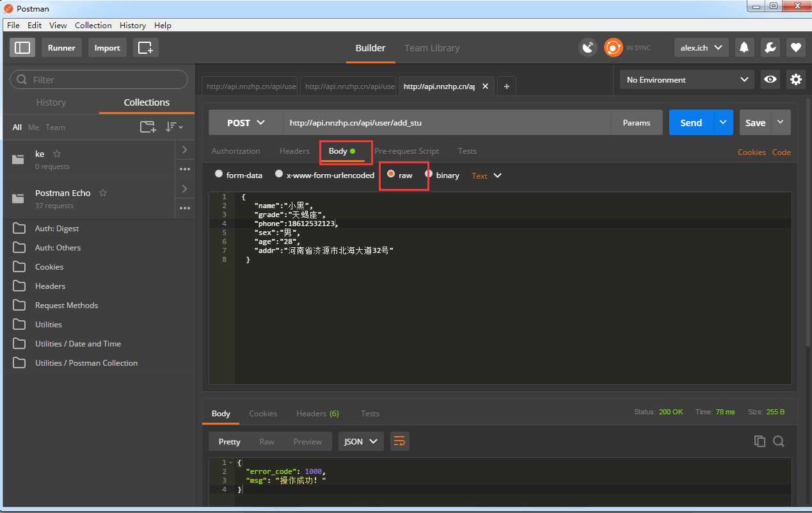The image size is (812, 513).
Task: Switch to the Team Library tab
Action: (432, 48)
